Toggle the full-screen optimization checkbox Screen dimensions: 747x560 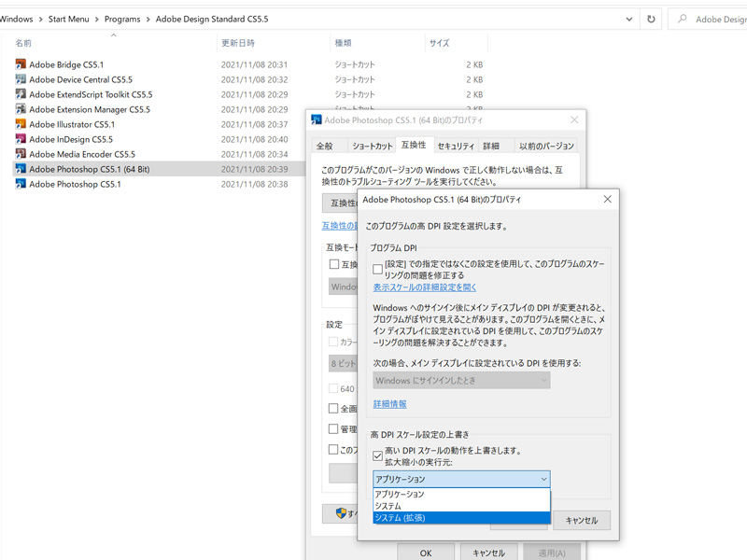(333, 409)
